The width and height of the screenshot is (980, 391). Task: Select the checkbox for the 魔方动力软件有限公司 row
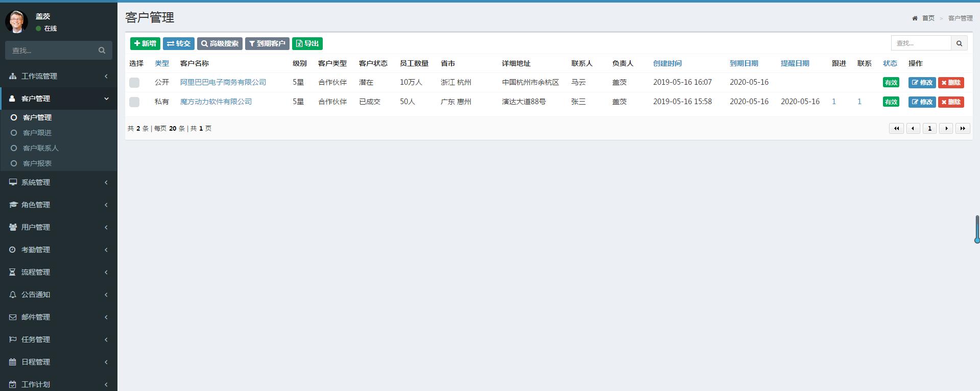(x=134, y=102)
